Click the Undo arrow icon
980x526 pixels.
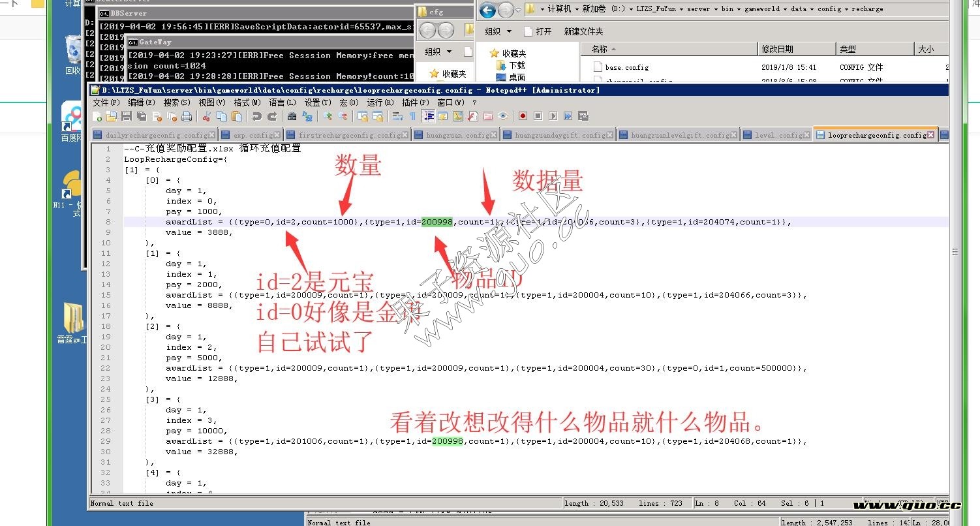(257, 116)
